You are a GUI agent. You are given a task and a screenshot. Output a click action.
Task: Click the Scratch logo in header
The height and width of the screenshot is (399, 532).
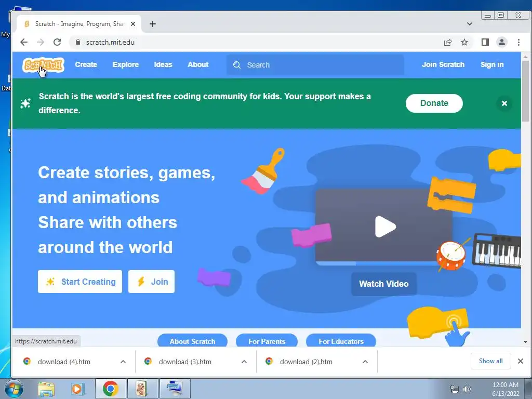43,65
